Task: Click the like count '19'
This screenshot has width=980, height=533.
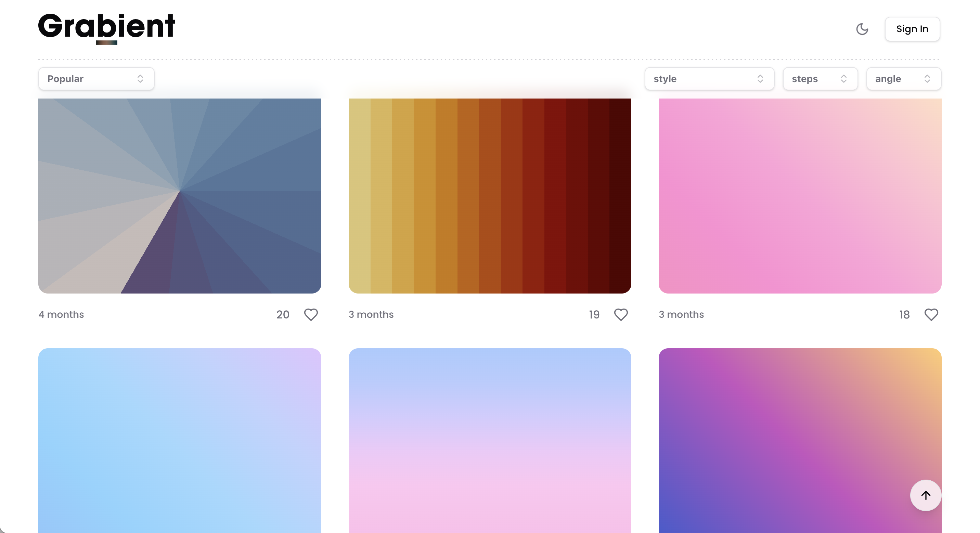Action: point(594,315)
